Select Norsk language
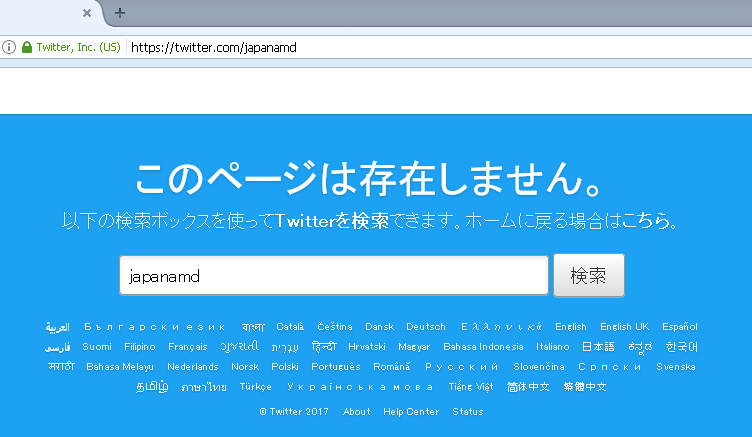Viewport: 752px width, 437px height. pyautogui.click(x=245, y=366)
